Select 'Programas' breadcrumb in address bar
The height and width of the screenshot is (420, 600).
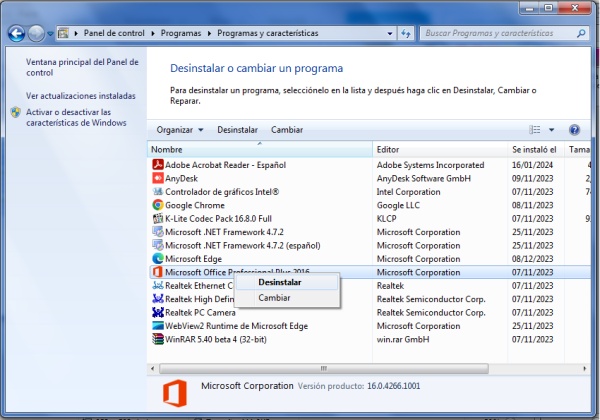[x=181, y=33]
